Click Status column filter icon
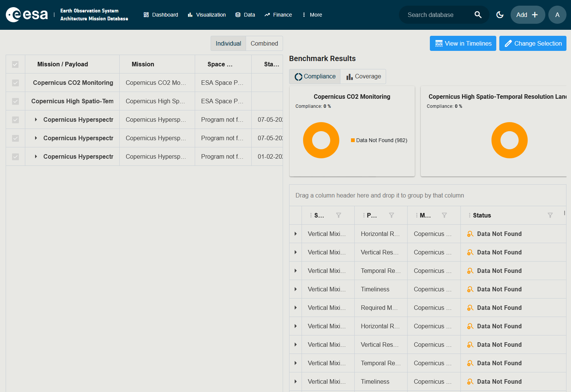 click(x=550, y=215)
